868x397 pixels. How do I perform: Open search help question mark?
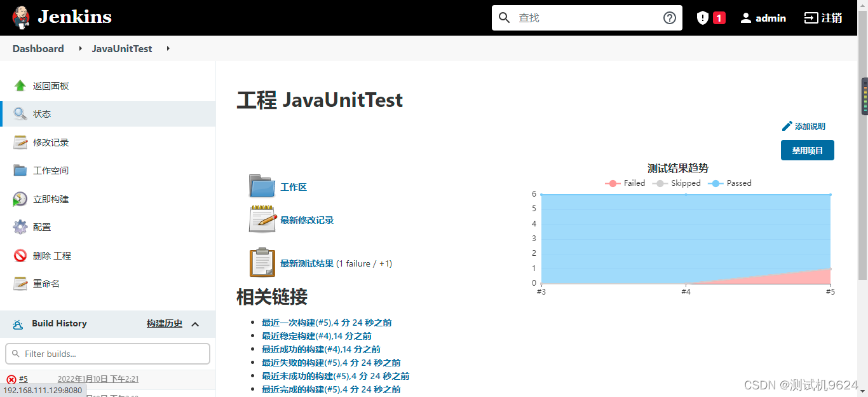tap(670, 18)
